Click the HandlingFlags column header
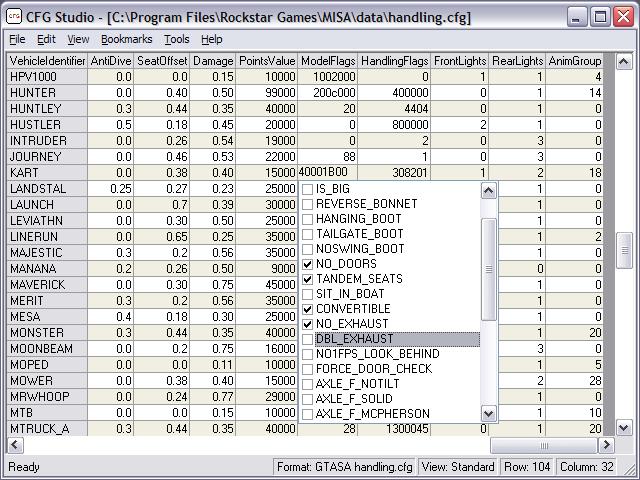 [x=394, y=61]
